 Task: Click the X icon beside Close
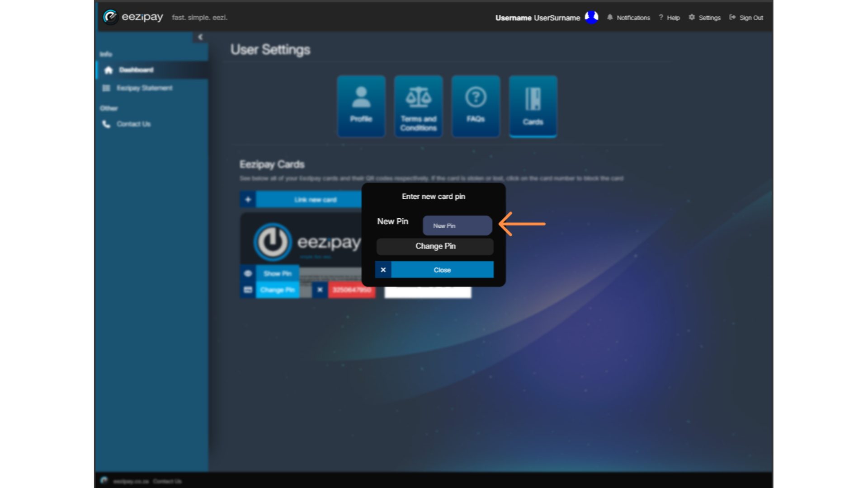pyautogui.click(x=383, y=270)
